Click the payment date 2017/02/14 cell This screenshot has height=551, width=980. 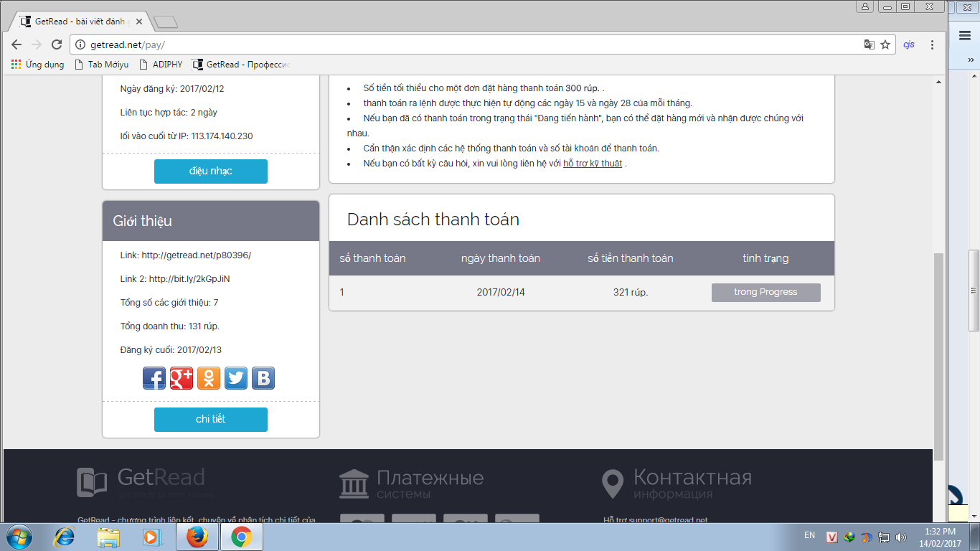click(x=501, y=293)
